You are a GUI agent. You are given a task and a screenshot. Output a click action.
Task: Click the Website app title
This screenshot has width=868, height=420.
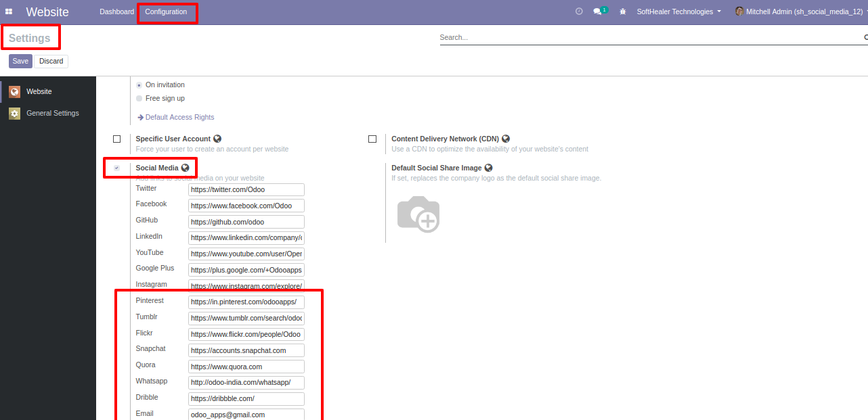[47, 11]
